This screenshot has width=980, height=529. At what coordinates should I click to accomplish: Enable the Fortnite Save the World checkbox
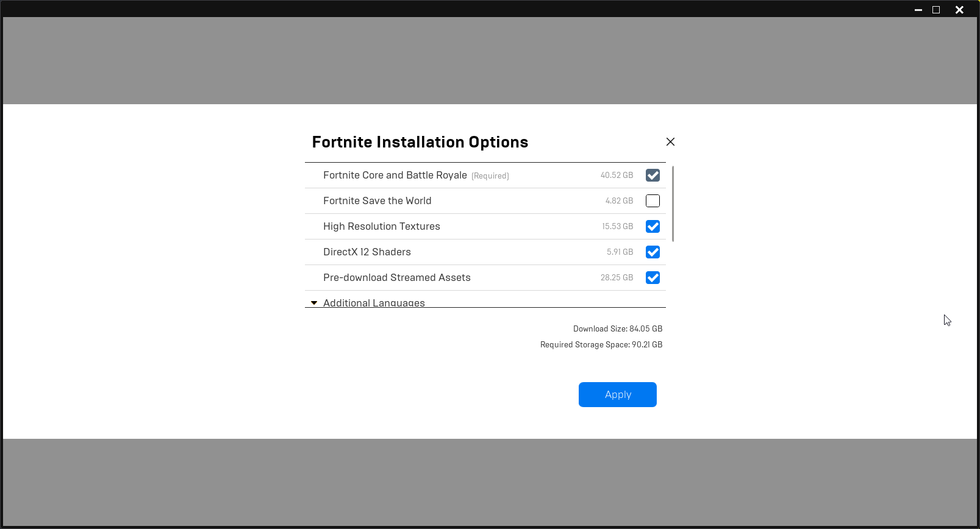[653, 201]
